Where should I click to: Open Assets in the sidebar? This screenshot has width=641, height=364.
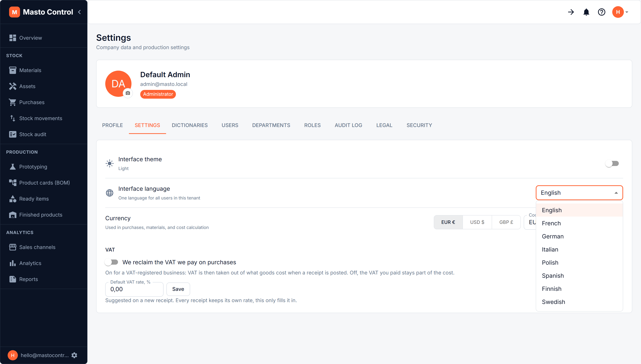point(44,86)
